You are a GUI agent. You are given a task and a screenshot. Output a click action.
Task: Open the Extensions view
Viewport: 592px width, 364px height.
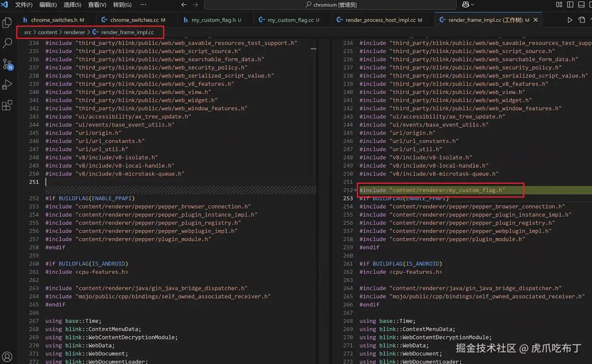pos(7,105)
